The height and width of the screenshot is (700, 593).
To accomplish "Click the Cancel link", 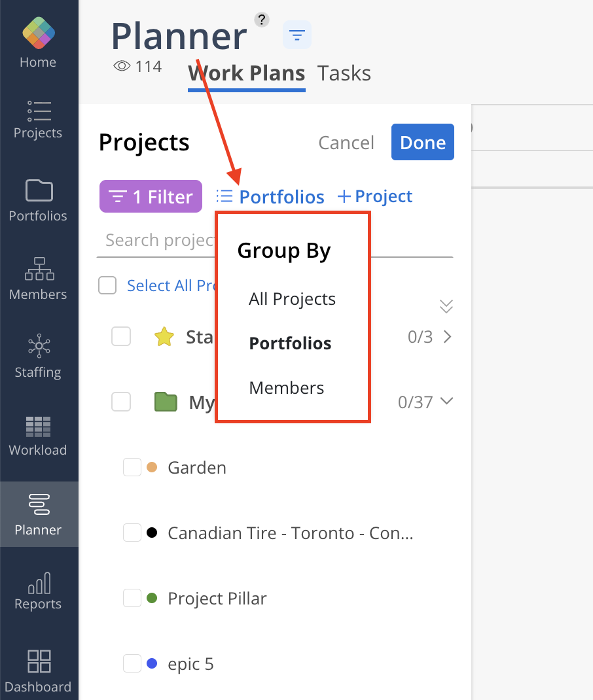I will click(x=346, y=143).
